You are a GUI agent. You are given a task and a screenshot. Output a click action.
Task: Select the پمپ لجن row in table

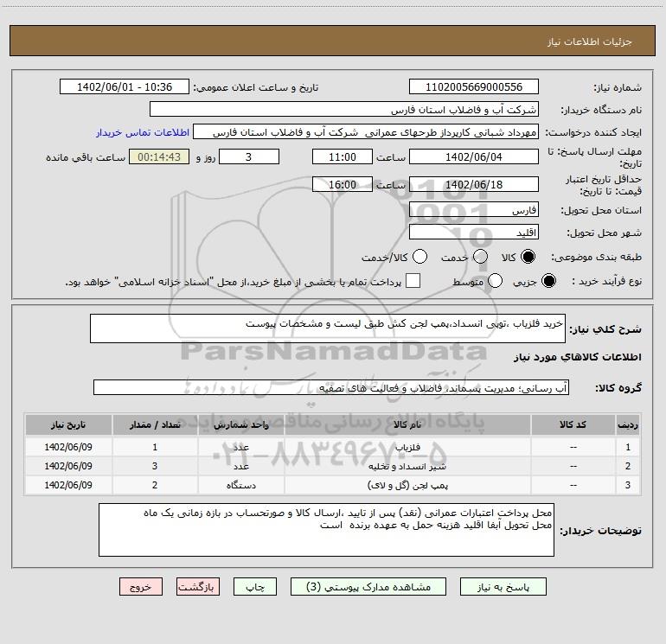333,485
